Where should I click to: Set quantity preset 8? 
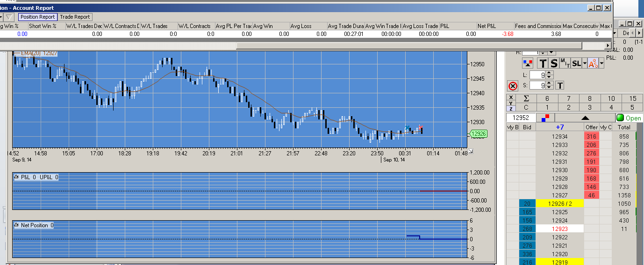coord(590,98)
